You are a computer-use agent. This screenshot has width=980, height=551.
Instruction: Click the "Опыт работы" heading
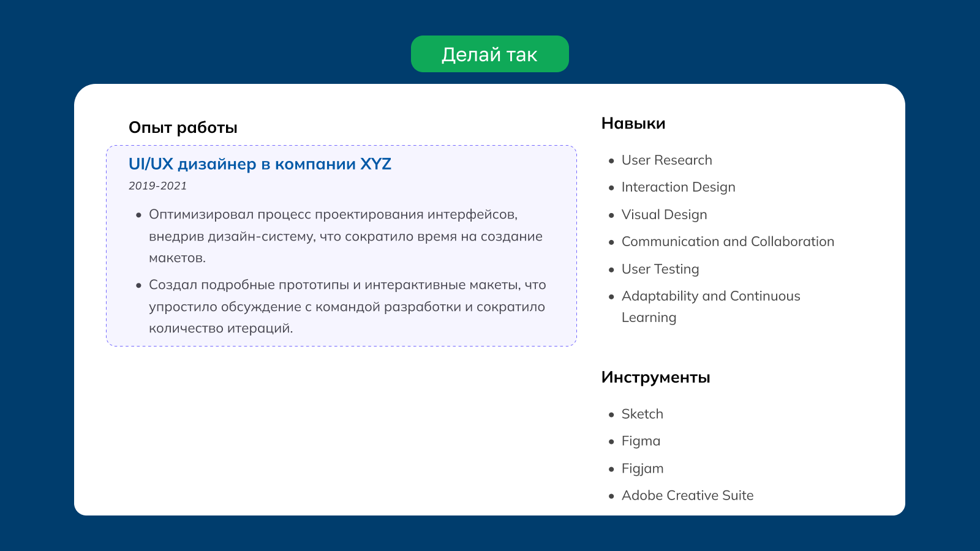tap(183, 127)
